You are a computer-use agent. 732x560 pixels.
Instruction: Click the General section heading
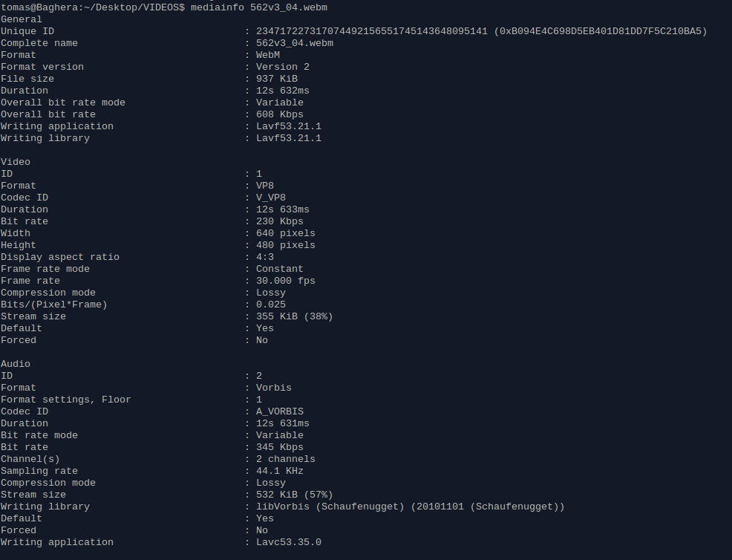pyautogui.click(x=22, y=19)
